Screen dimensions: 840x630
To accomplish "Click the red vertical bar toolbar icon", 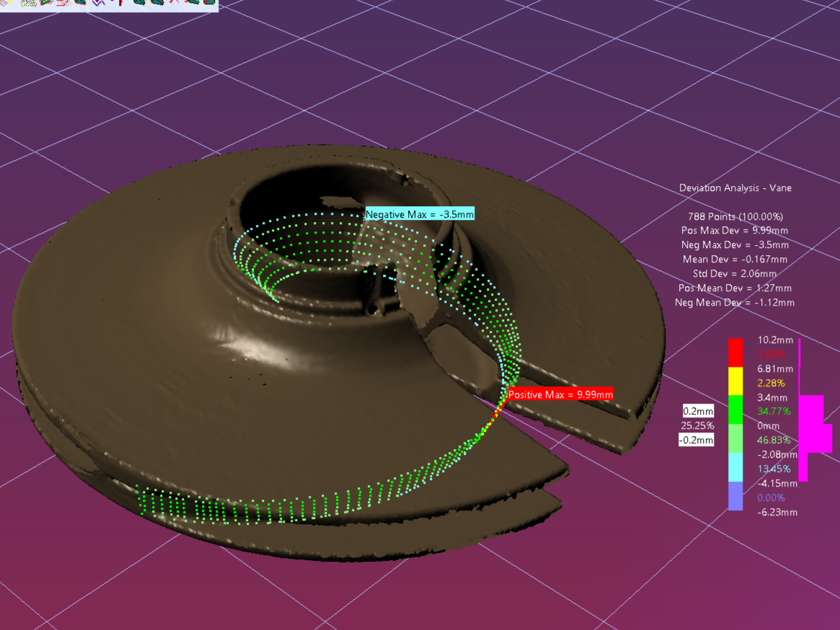I will pos(120,3).
